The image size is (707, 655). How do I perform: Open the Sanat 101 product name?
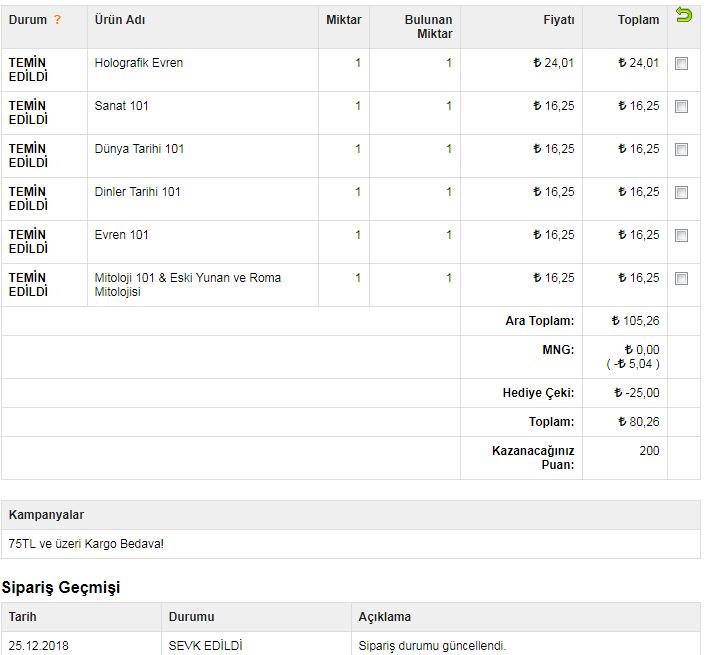coord(121,106)
